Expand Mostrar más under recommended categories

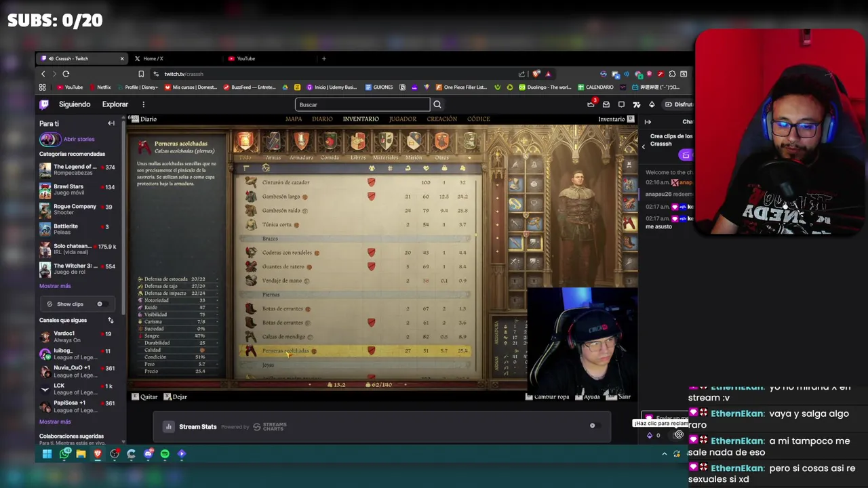55,286
